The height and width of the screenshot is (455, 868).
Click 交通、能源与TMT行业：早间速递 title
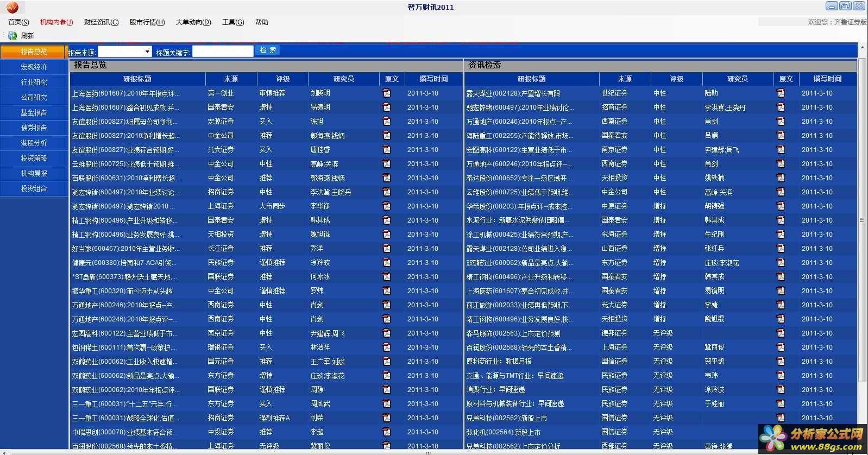(x=515, y=375)
